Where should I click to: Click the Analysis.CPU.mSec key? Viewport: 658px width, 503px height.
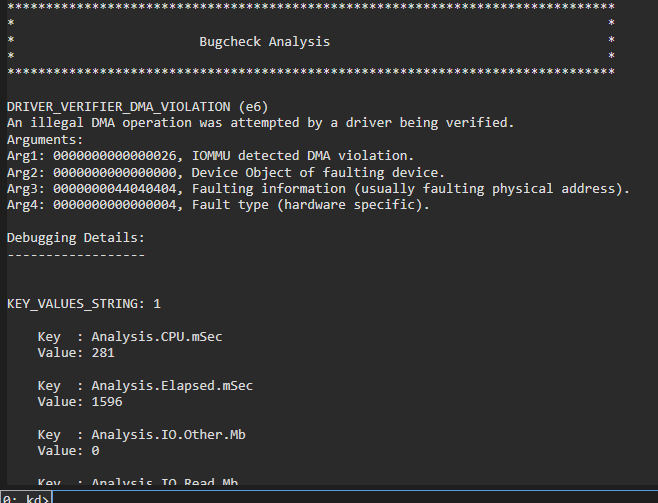click(156, 336)
